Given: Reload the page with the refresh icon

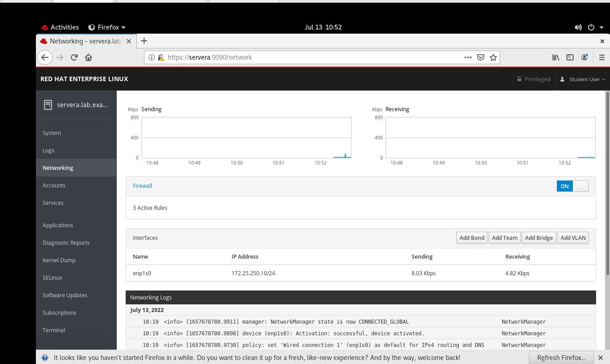Looking at the screenshot, I should [75, 57].
